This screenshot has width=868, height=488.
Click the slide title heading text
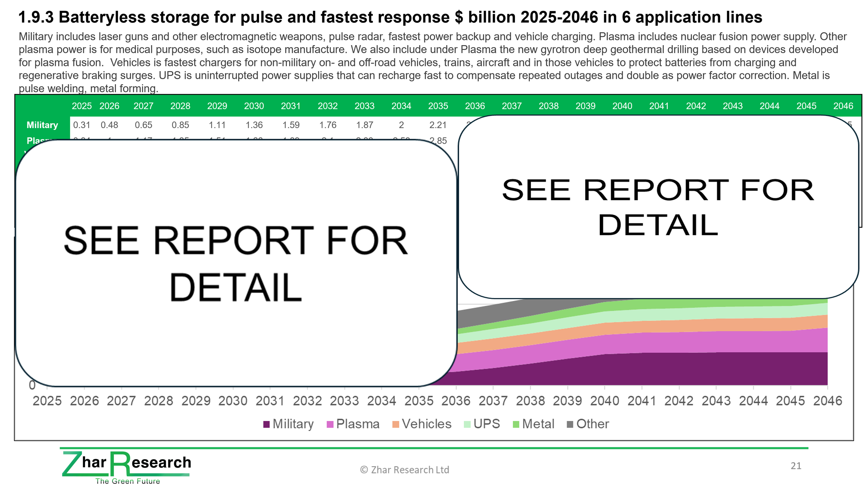click(390, 17)
